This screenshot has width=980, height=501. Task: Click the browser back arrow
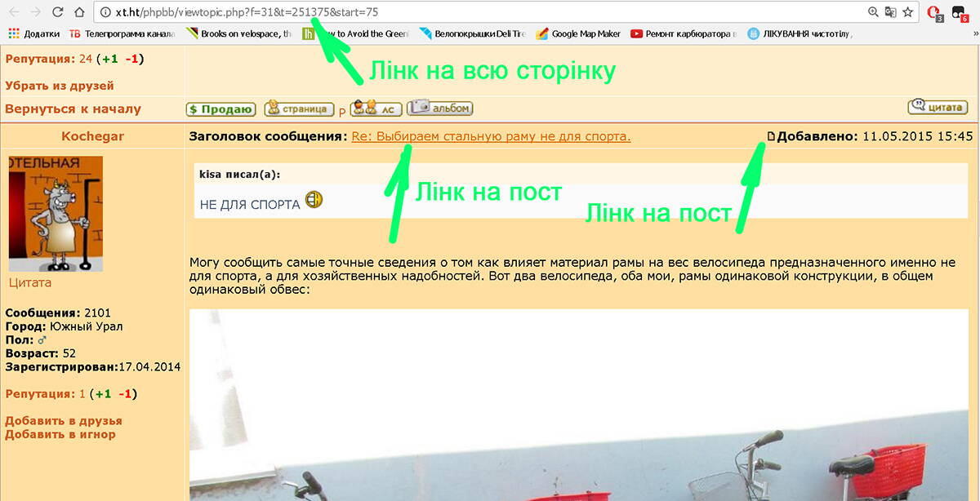tap(14, 12)
